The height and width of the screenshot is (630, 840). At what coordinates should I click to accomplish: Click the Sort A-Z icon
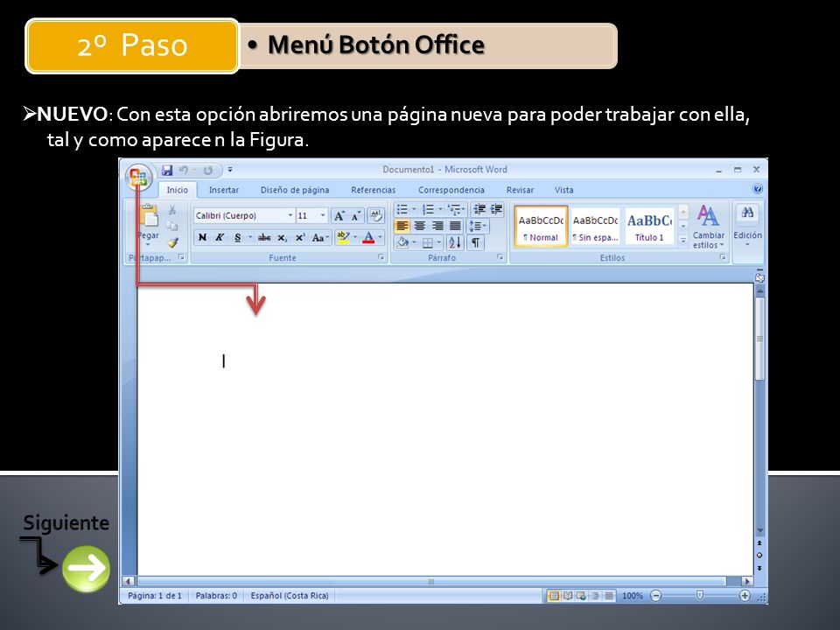pyautogui.click(x=455, y=242)
